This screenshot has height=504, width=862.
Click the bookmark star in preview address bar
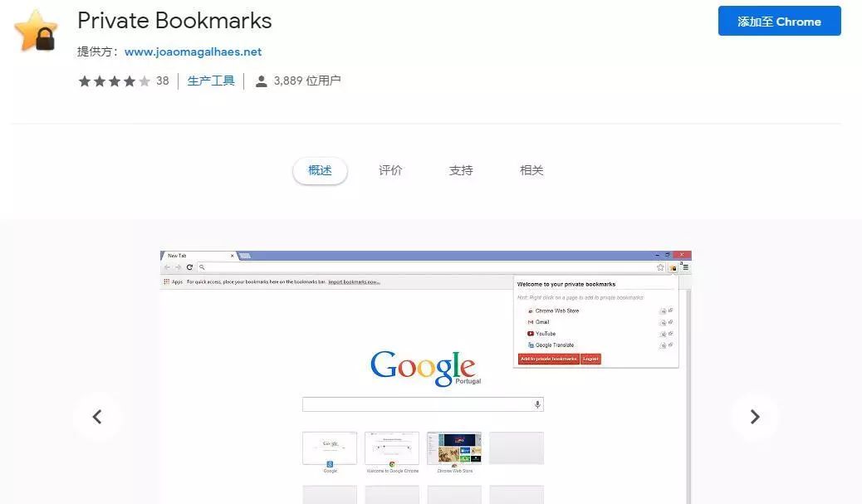tap(660, 267)
